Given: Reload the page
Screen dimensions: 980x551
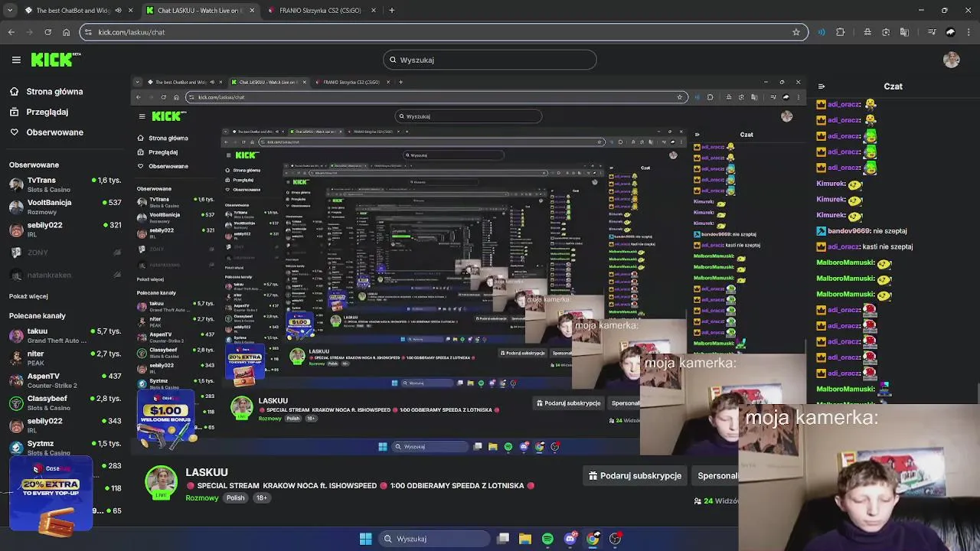Looking at the screenshot, I should pyautogui.click(x=48, y=32).
